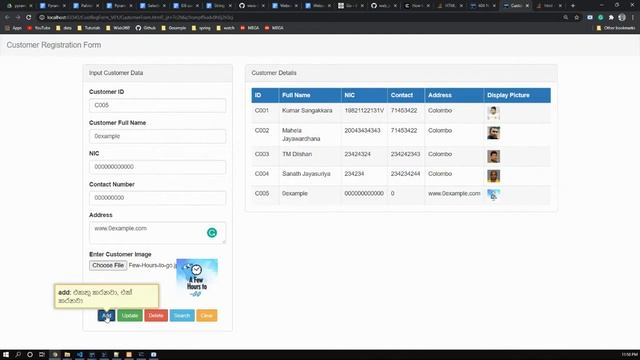Click the browser address bar URL
Screen dimensions: 640x360
(139, 18)
